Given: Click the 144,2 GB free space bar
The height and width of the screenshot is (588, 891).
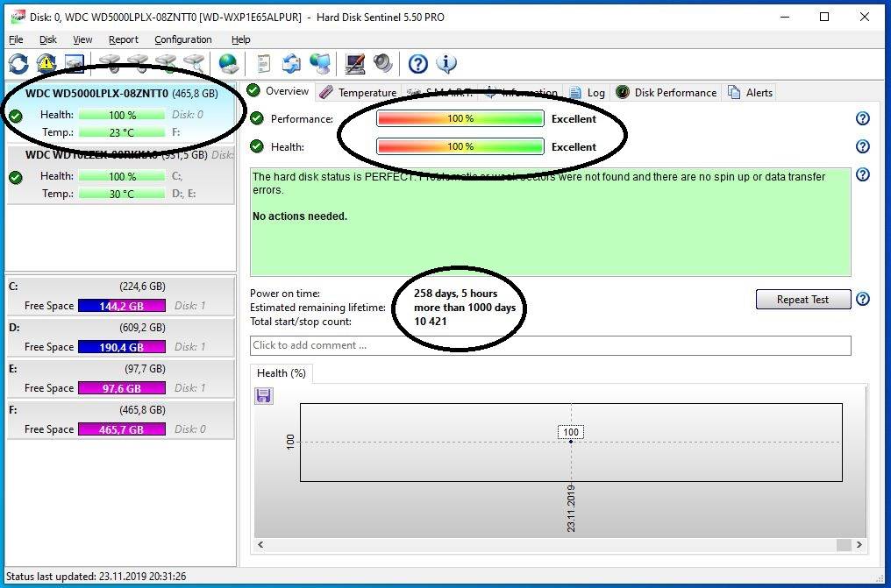Looking at the screenshot, I should click(122, 305).
